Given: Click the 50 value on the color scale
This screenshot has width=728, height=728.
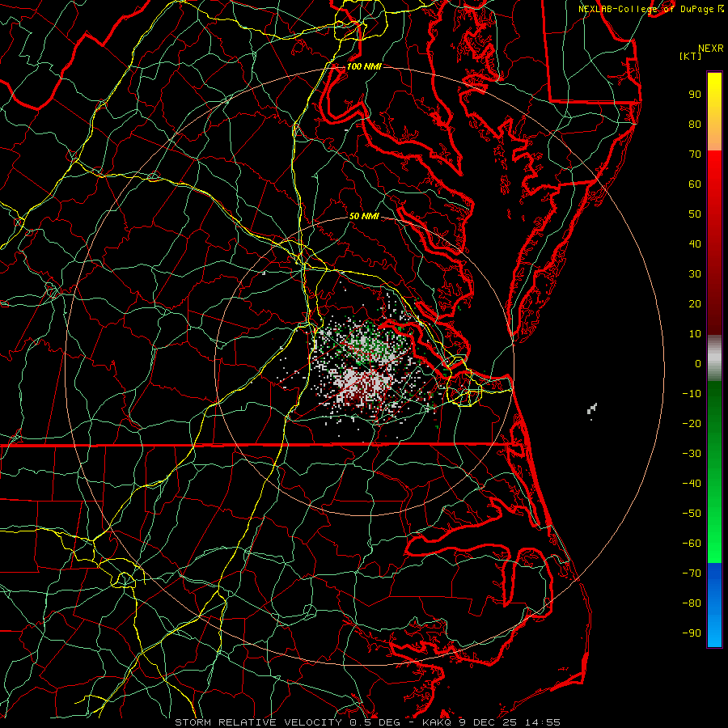Looking at the screenshot, I should [x=695, y=214].
